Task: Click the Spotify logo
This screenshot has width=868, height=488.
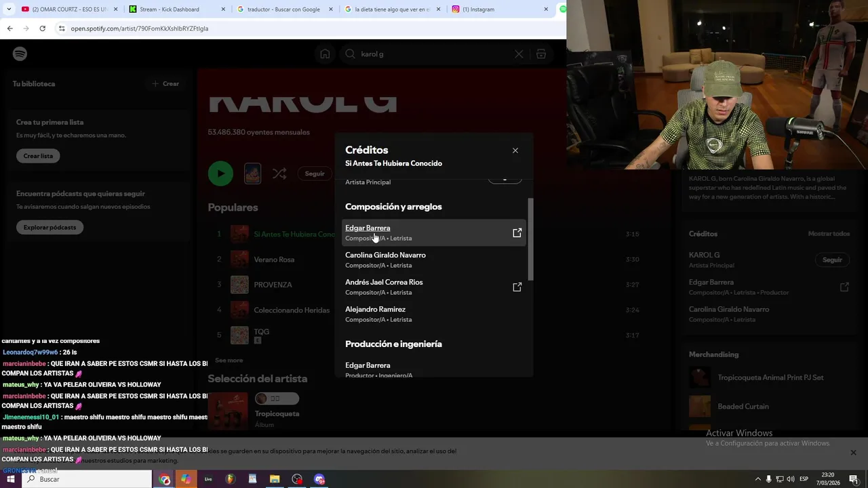Action: [20, 54]
